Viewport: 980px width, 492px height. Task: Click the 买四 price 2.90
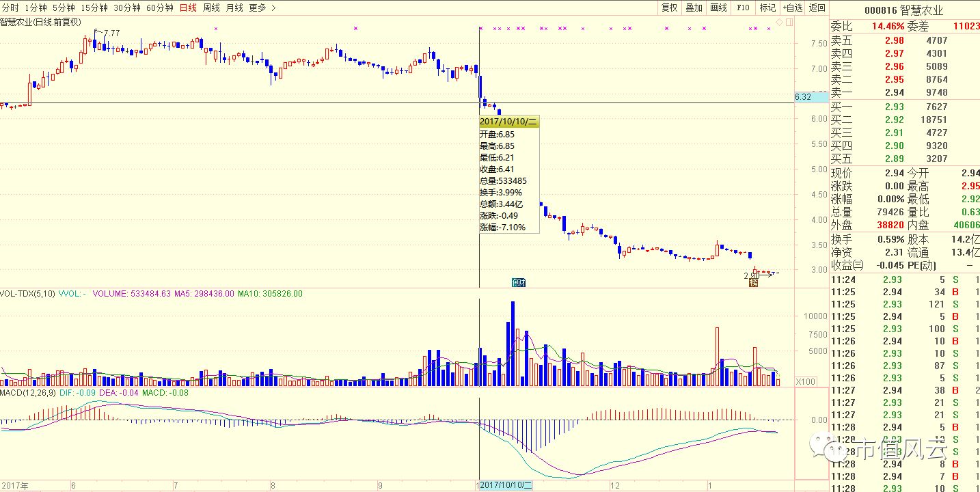[x=894, y=146]
